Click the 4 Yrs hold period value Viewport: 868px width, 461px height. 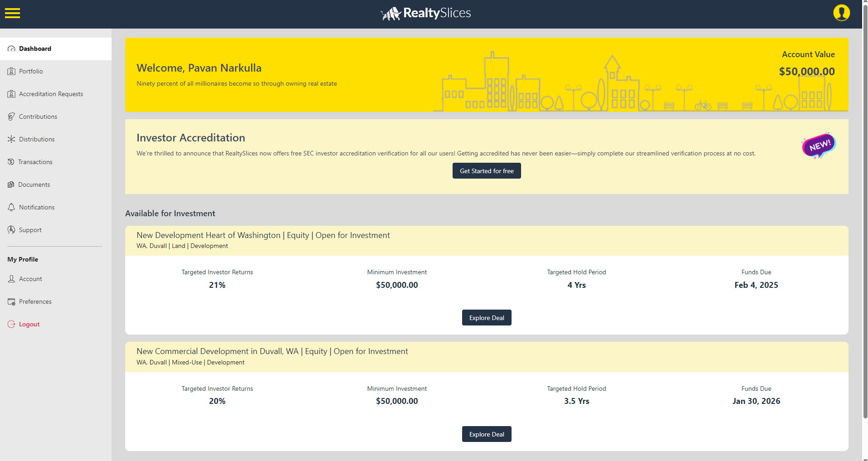[x=576, y=285]
